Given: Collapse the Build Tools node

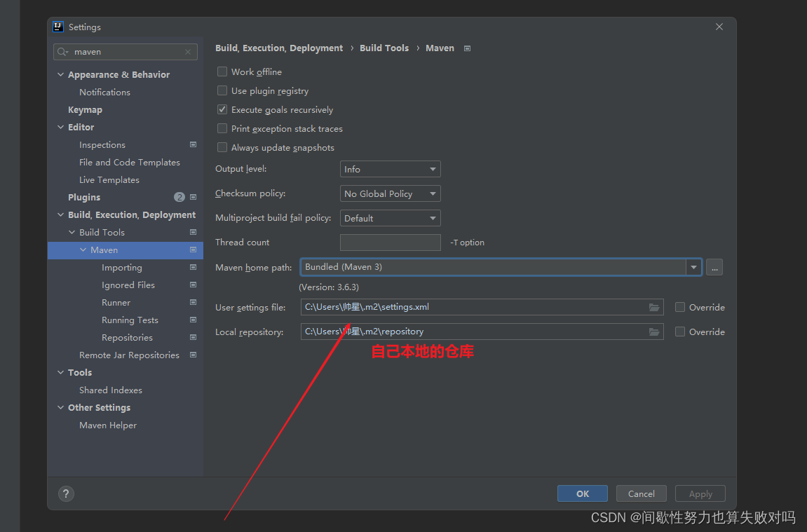Looking at the screenshot, I should click(72, 232).
